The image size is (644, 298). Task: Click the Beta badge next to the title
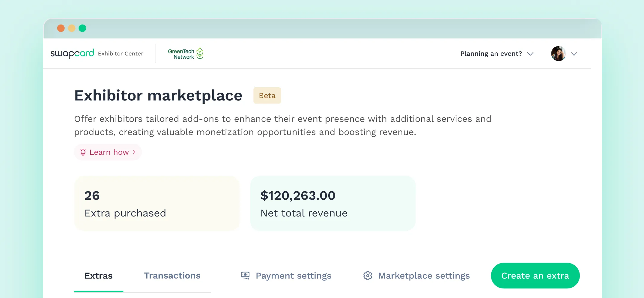pos(267,95)
